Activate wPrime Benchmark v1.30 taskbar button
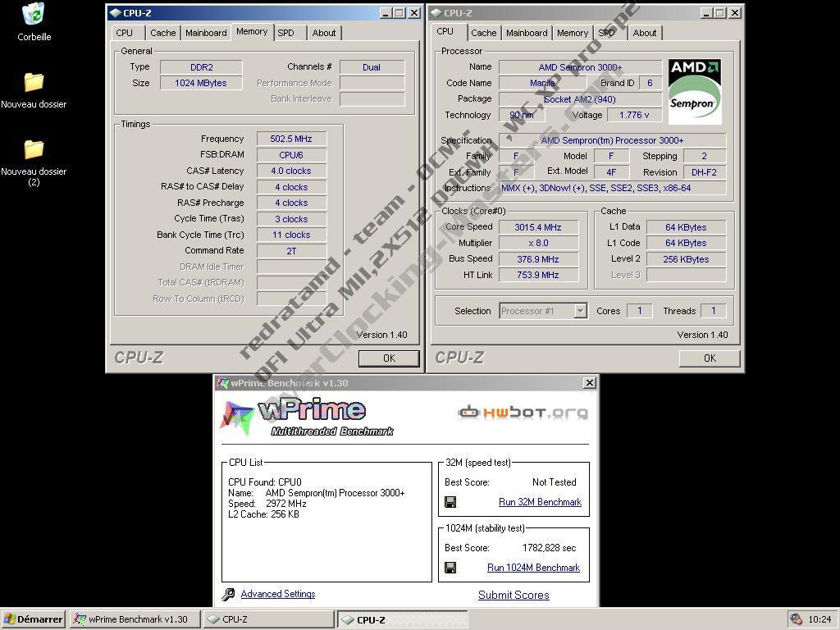 tap(135, 619)
